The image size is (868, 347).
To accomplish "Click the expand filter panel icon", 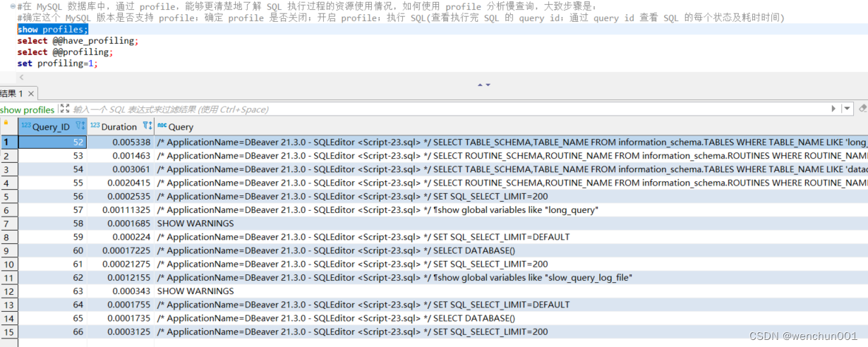I will point(65,109).
